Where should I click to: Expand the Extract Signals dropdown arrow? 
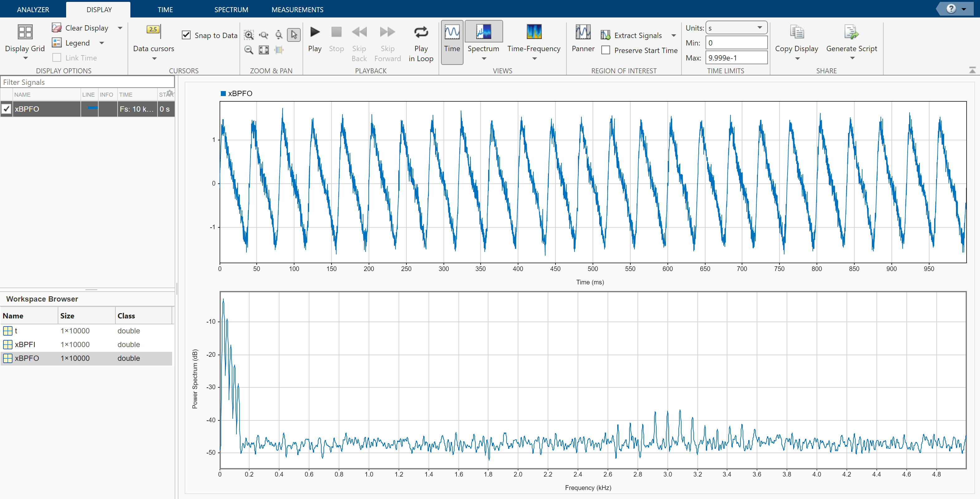click(674, 35)
